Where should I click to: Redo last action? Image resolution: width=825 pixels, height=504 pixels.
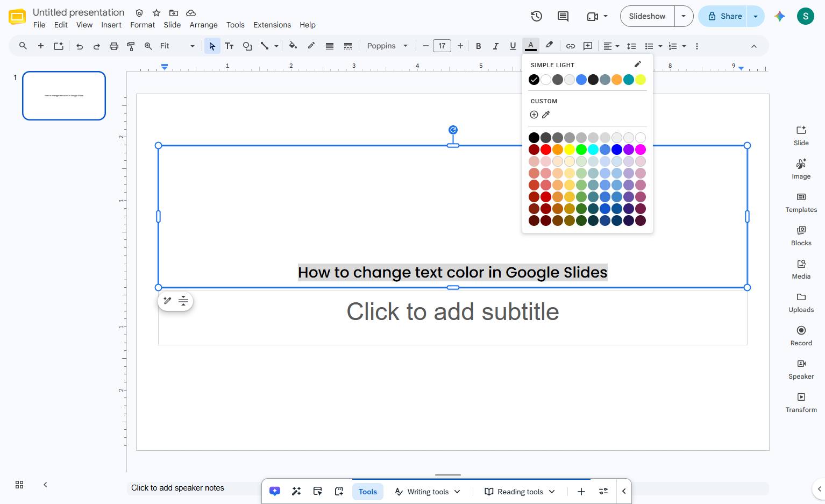click(x=97, y=46)
